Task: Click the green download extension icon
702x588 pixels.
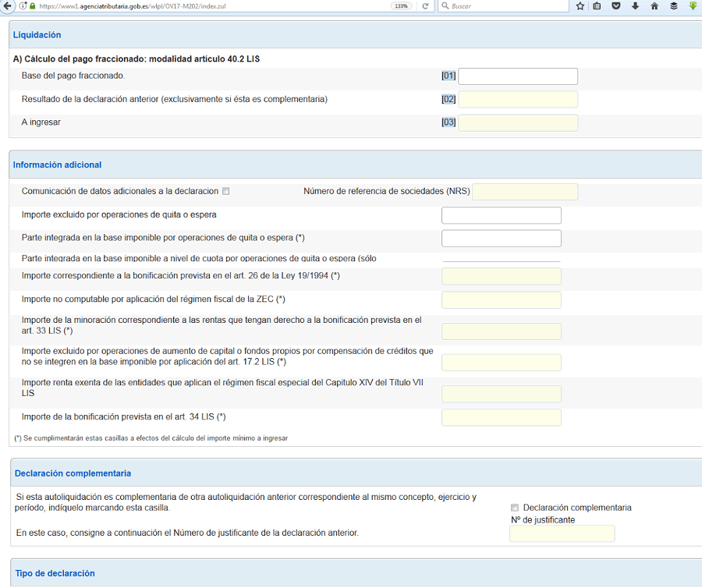Action: coord(693,5)
